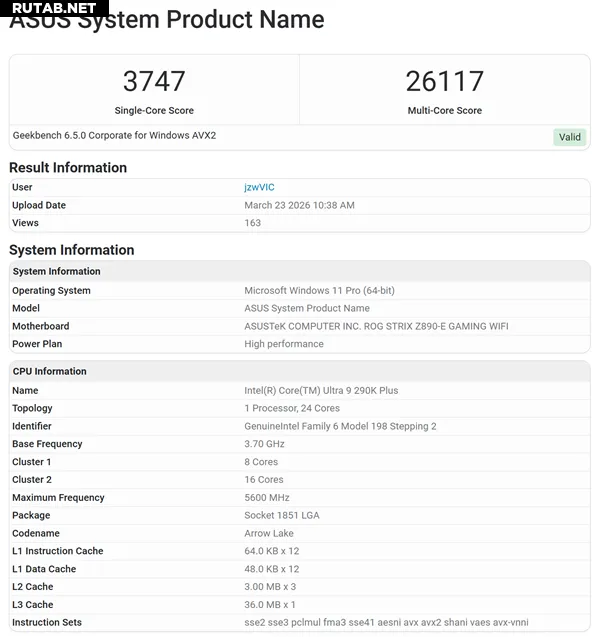Click the System Information section heading
This screenshot has height=637, width=600.
(x=72, y=250)
